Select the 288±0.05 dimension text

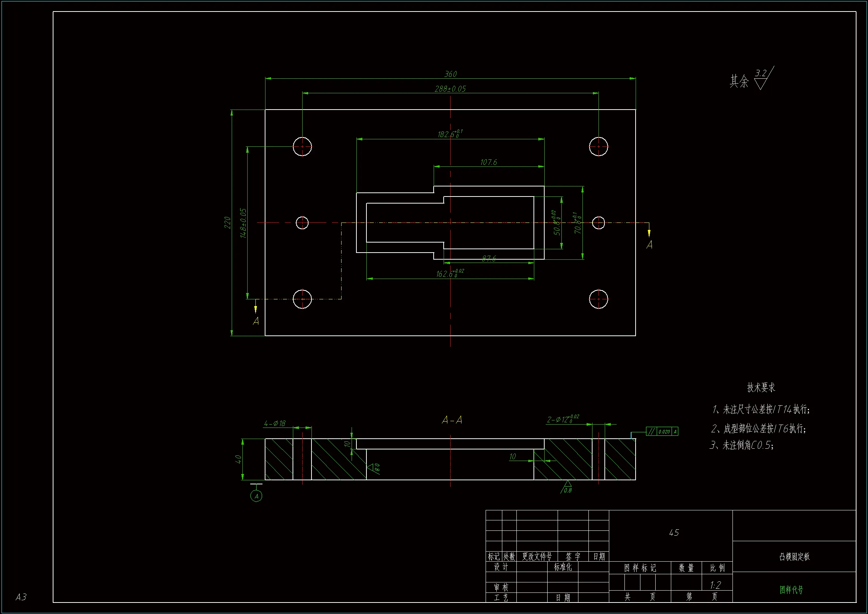pyautogui.click(x=450, y=89)
